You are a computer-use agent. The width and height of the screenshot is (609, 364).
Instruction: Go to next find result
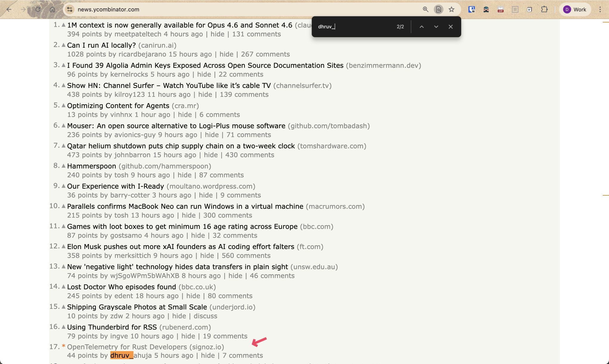pyautogui.click(x=436, y=27)
